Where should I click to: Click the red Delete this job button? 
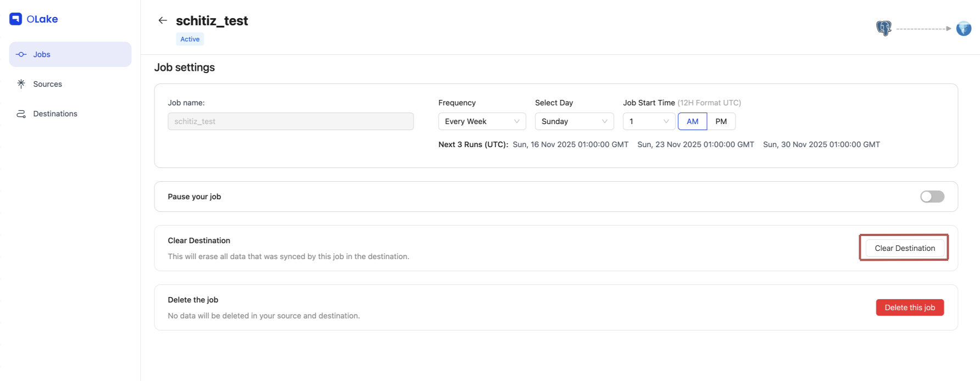coord(910,307)
